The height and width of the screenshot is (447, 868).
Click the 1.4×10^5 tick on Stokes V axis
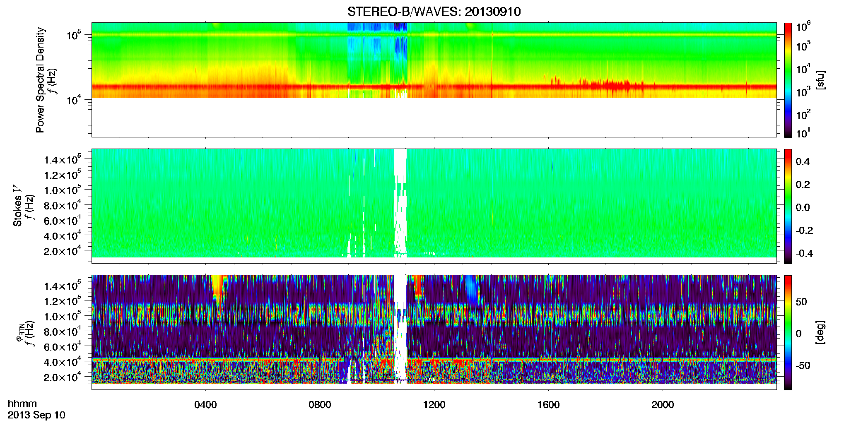pyautogui.click(x=63, y=159)
